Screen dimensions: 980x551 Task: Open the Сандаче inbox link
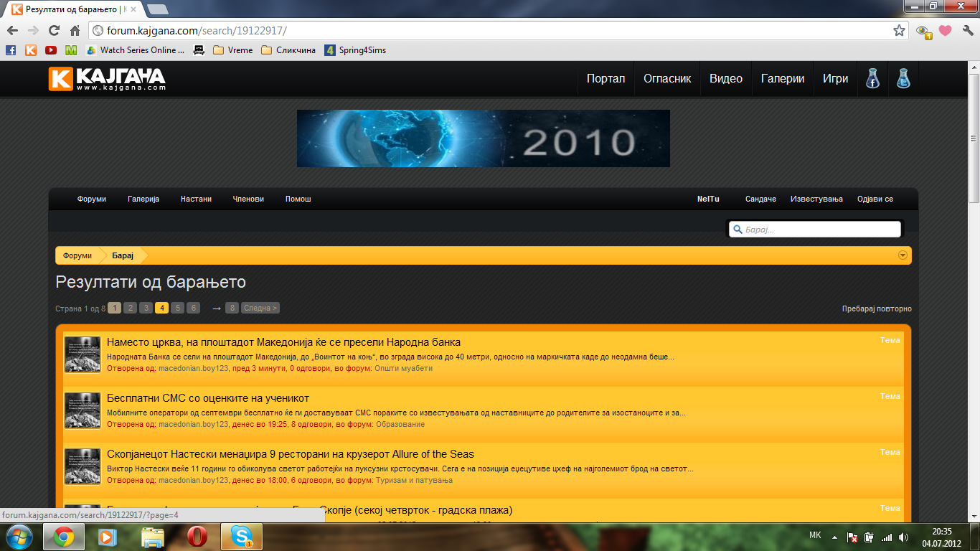[760, 199]
